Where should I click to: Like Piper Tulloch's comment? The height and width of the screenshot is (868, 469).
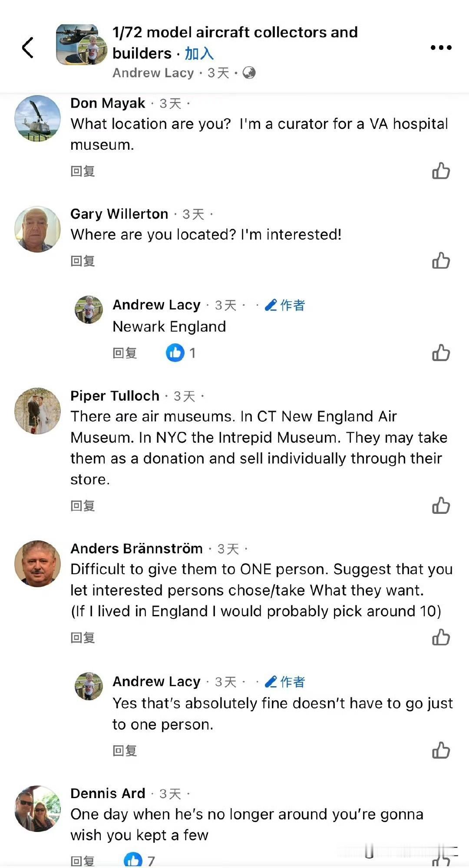[441, 506]
